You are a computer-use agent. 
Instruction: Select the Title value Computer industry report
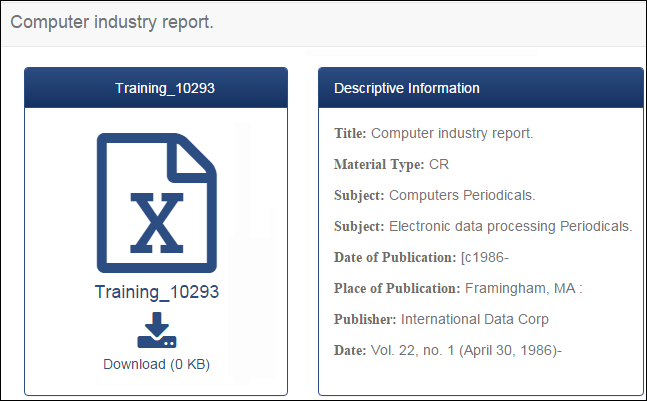tap(452, 133)
